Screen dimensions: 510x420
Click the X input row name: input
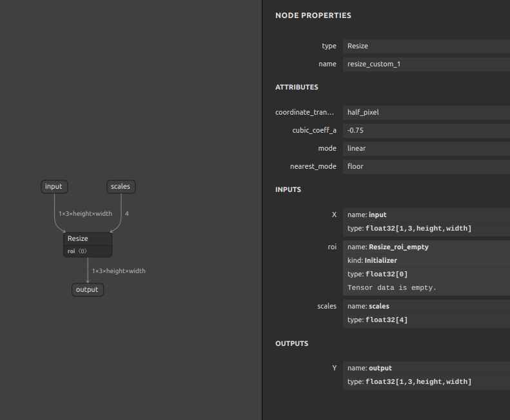coord(426,215)
